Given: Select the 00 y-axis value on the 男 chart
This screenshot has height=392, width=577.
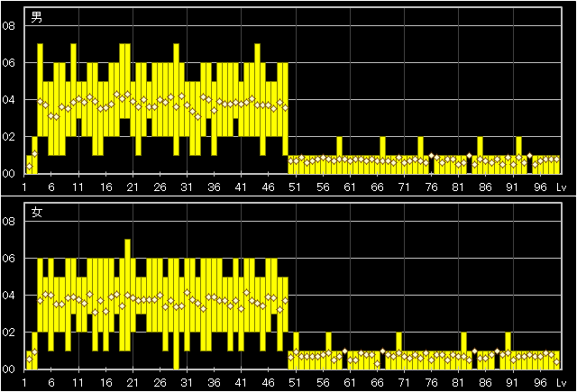Looking at the screenshot, I should [x=8, y=174].
